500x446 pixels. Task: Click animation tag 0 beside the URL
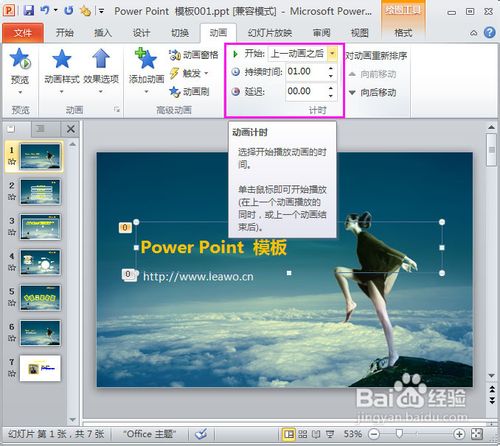pyautogui.click(x=129, y=275)
